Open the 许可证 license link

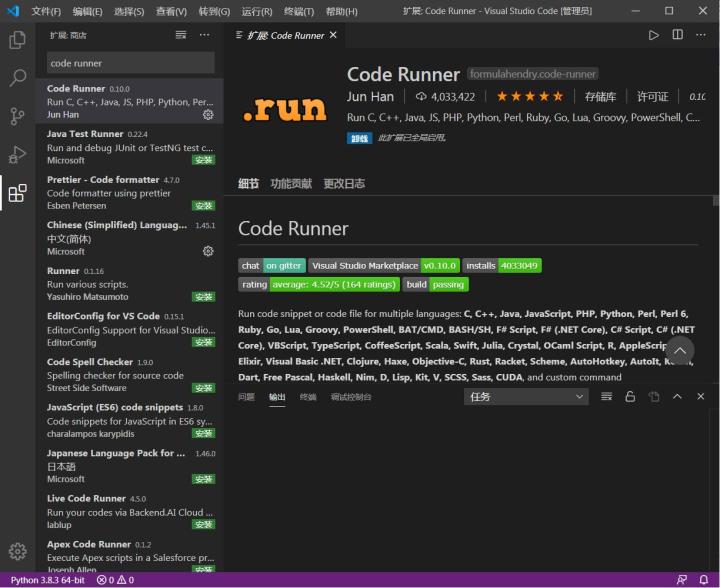point(652,96)
